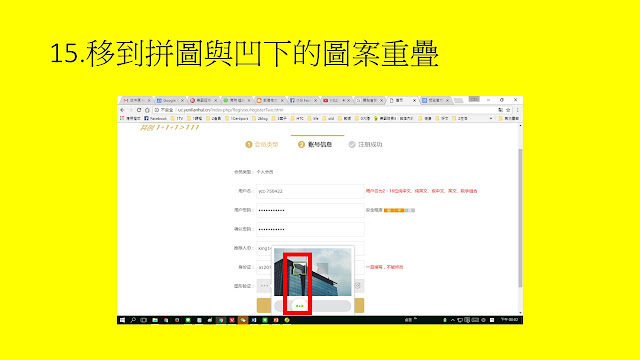Click the Chrome taskbar icon
Screen dimensions: 640x360
coord(221,320)
